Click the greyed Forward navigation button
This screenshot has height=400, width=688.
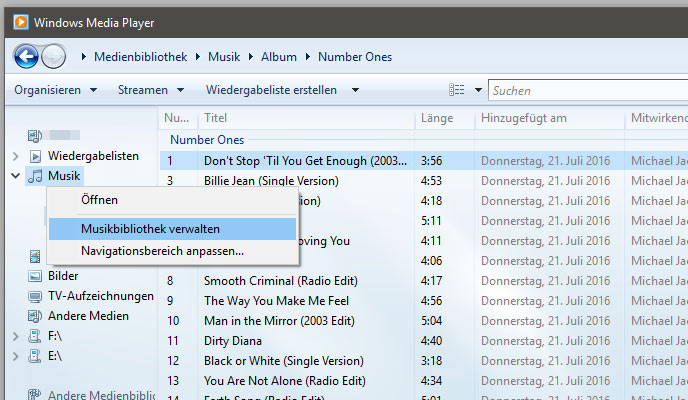[54, 57]
